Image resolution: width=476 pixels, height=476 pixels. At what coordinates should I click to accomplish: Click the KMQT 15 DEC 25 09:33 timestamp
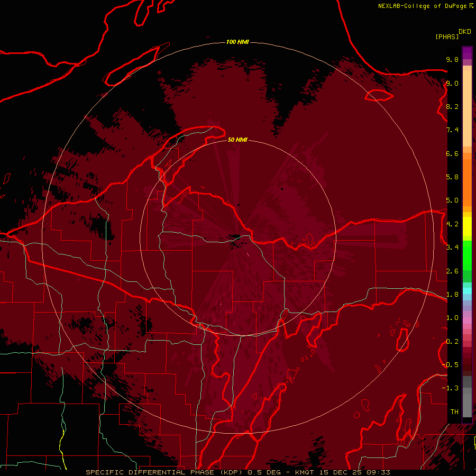click(342, 472)
